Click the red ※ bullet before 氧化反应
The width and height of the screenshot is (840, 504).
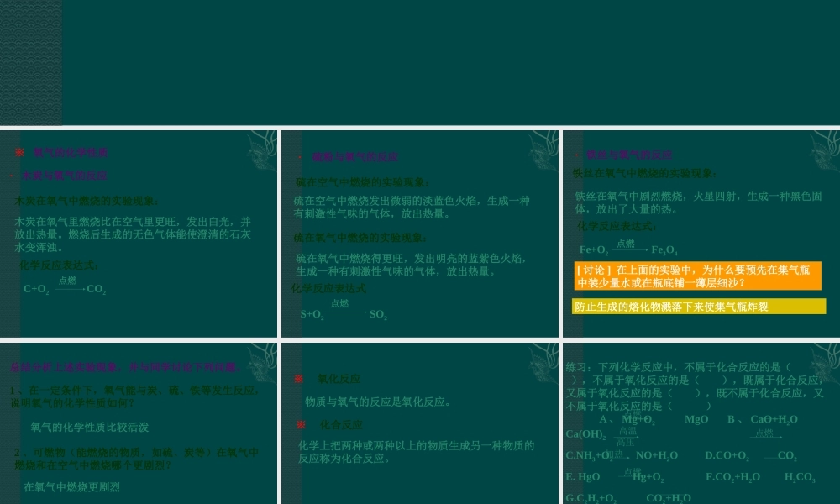pos(298,379)
